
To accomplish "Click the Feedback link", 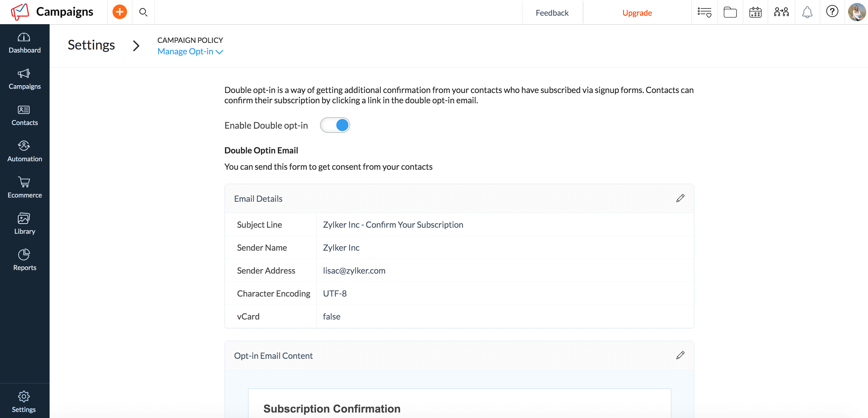I will pos(552,13).
